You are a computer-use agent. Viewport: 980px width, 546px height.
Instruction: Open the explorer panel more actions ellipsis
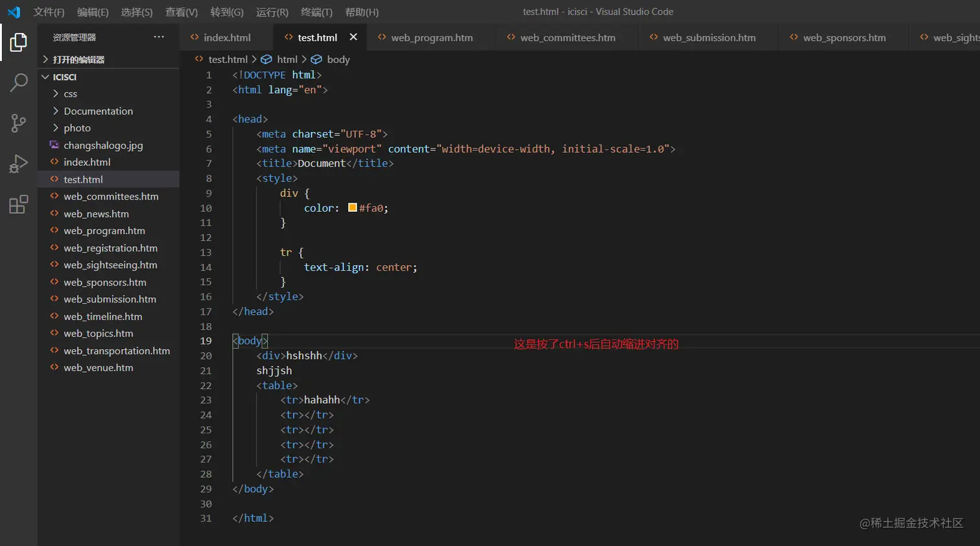click(x=159, y=37)
